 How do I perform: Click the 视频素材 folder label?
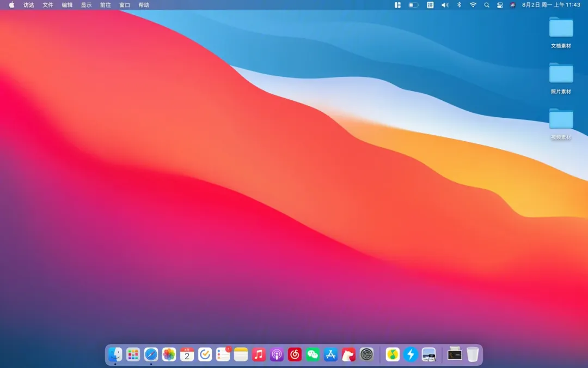point(561,137)
